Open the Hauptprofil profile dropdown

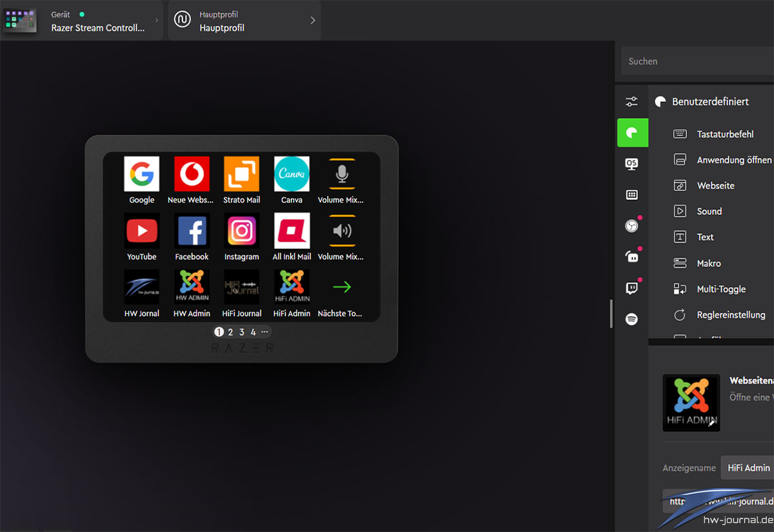244,21
